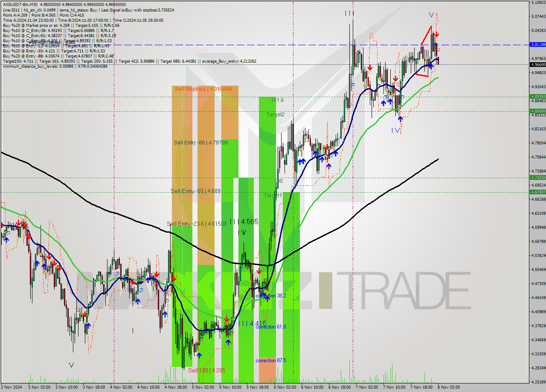The height and width of the screenshot is (392, 546).
Task: Click the green 4.86100 price tag
Action: point(537,111)
